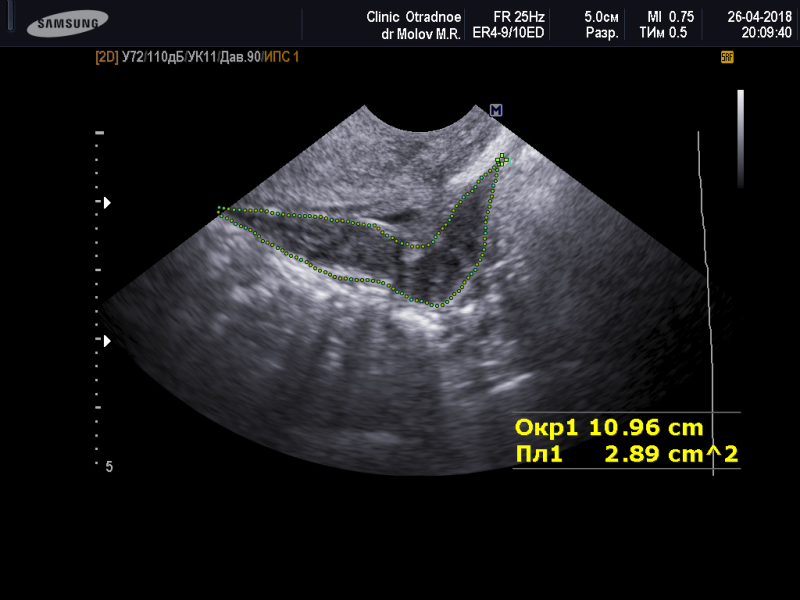This screenshot has width=800, height=600.
Task: Click the 5.0см depth value
Action: (601, 17)
